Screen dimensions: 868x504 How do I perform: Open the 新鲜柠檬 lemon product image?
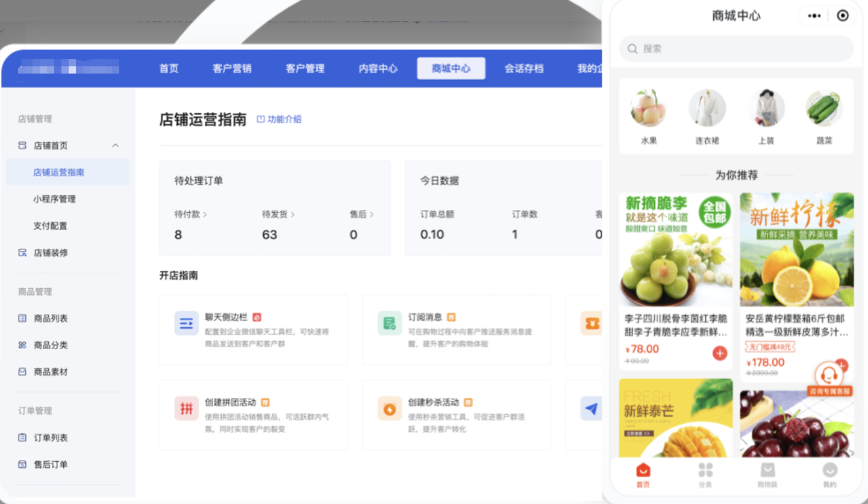(797, 250)
